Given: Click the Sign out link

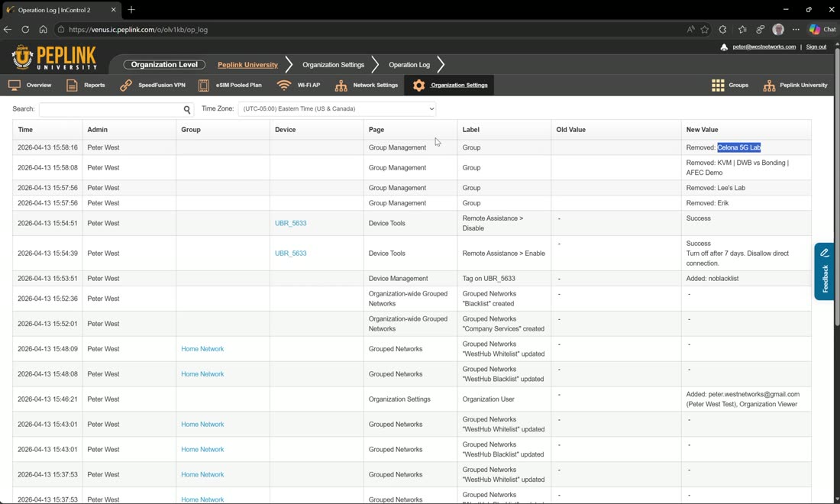Looking at the screenshot, I should (816, 47).
